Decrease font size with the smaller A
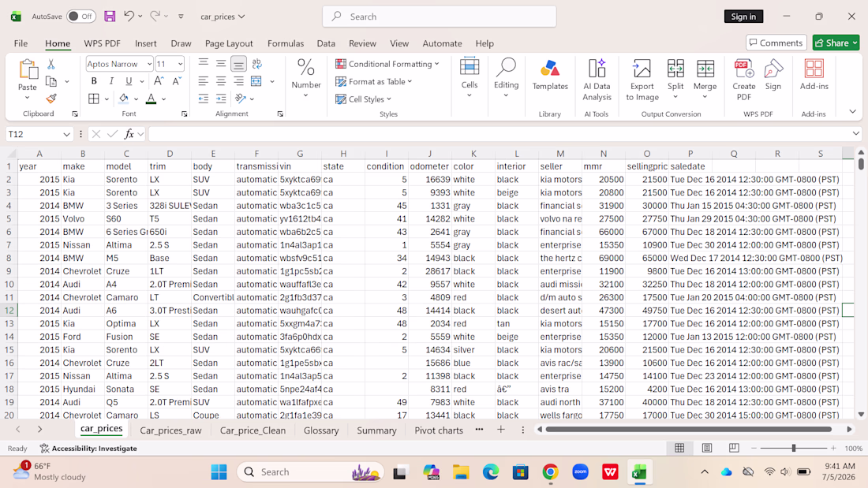Viewport: 868px width, 488px height. pos(177,81)
